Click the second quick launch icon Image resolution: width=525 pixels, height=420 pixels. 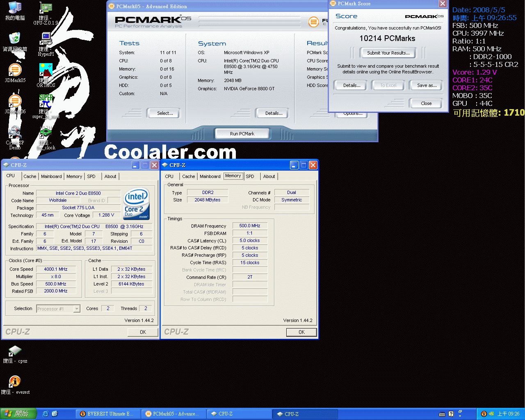(55, 414)
